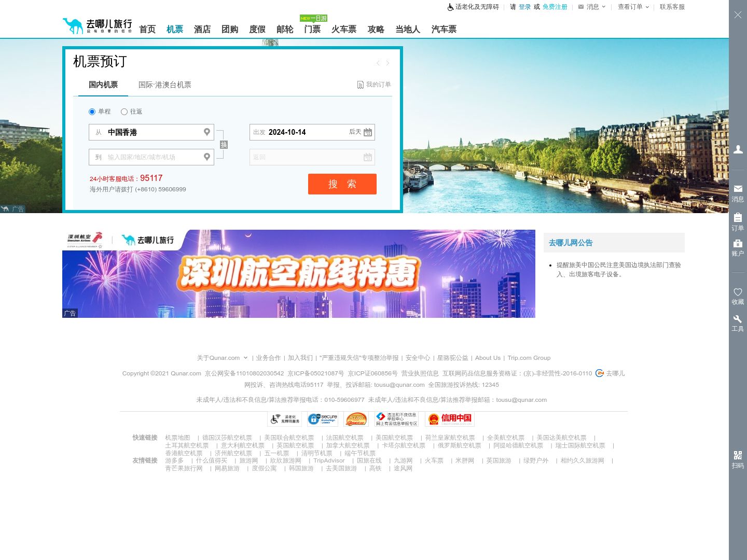Open 当地人 in main navigation
The height and width of the screenshot is (560, 747).
click(x=408, y=30)
